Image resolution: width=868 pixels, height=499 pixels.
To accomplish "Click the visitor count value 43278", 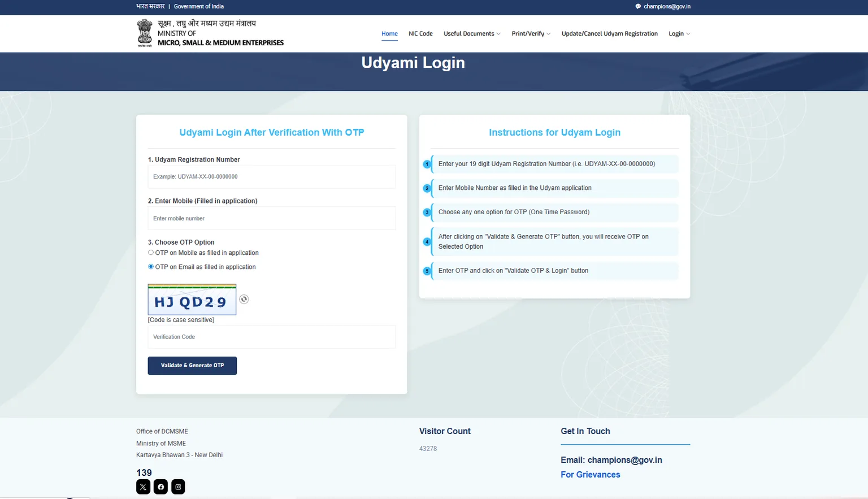I will [x=428, y=449].
